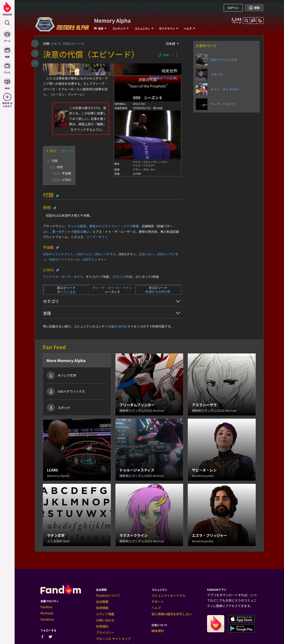284x644 pixels.
Task: Open the メイン・キャラクター thumbnail
Action: [201, 89]
